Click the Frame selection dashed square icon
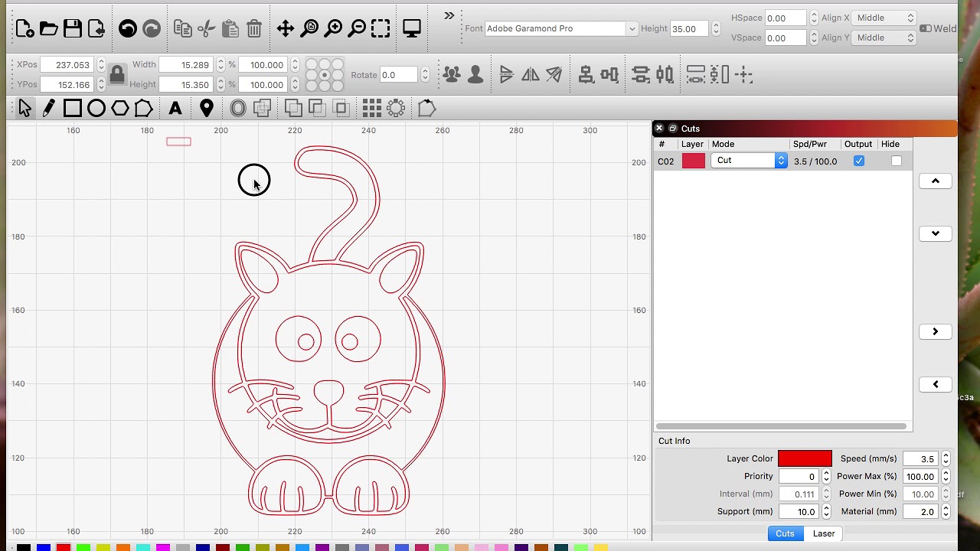Viewport: 980px width, 551px height. (x=381, y=29)
